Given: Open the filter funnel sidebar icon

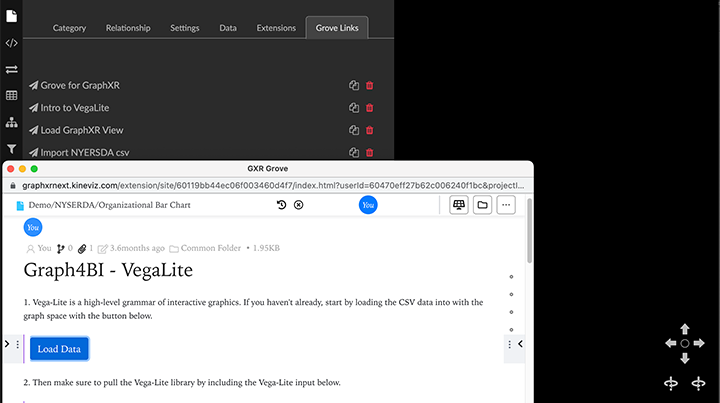Looking at the screenshot, I should (x=11, y=148).
